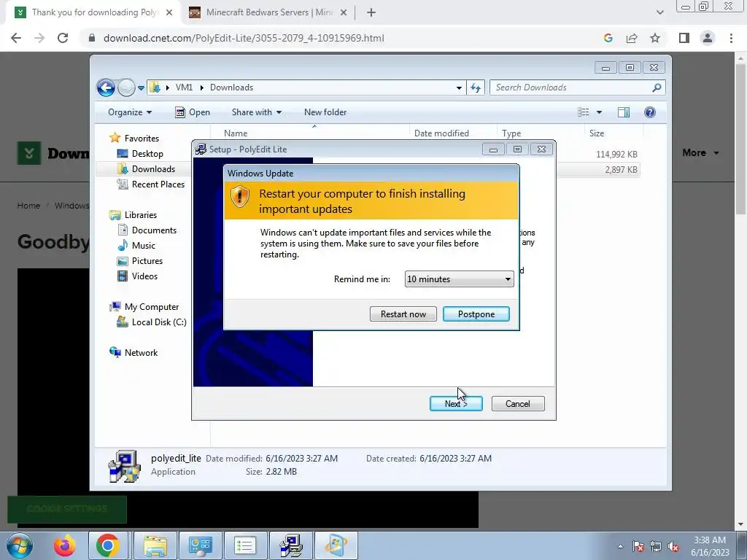747x560 pixels.
Task: Click Open in Explorer toolbar
Action: click(x=193, y=112)
